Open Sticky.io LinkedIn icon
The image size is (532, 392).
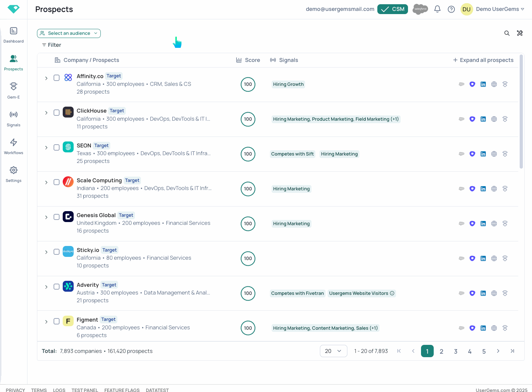(483, 258)
